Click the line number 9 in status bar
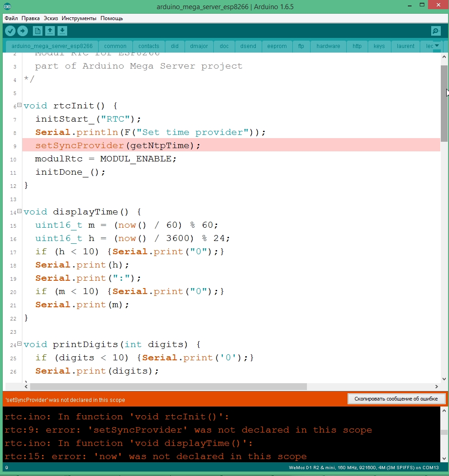The width and height of the screenshot is (449, 476). tap(7, 468)
